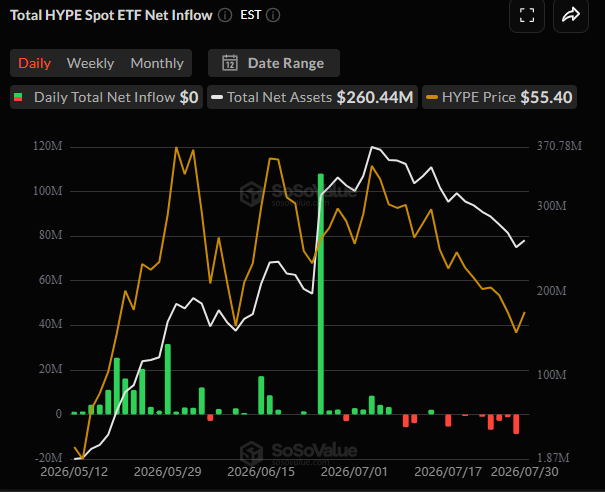Click the 300M right axis label

552,206
